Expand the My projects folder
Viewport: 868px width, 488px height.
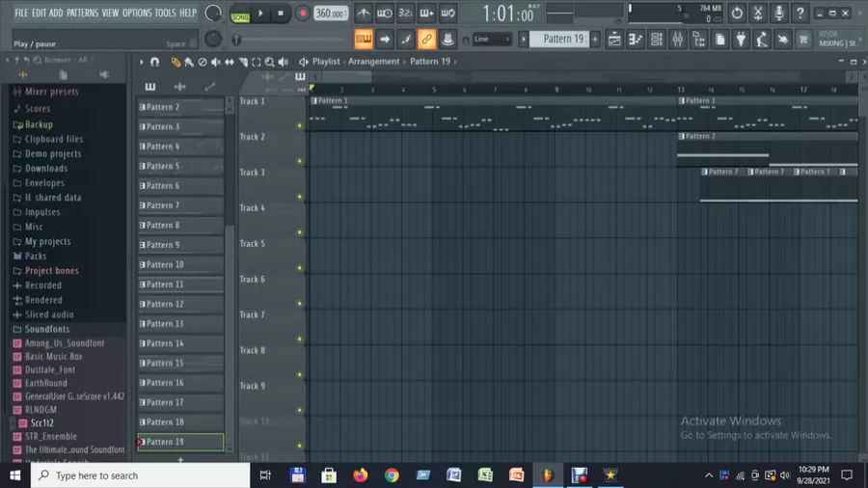click(47, 242)
